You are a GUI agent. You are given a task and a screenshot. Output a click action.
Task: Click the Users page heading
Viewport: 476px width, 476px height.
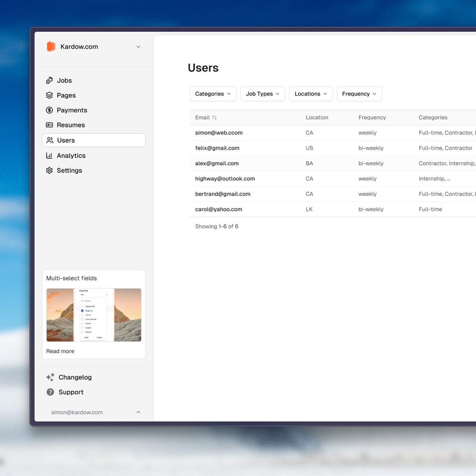[203, 68]
